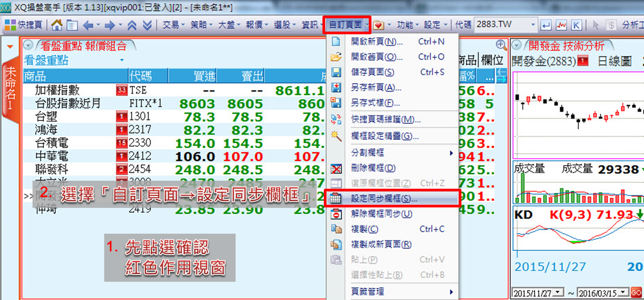Click the double down-arrow page icon
Viewport: 644px width, 300px height.
point(147,25)
